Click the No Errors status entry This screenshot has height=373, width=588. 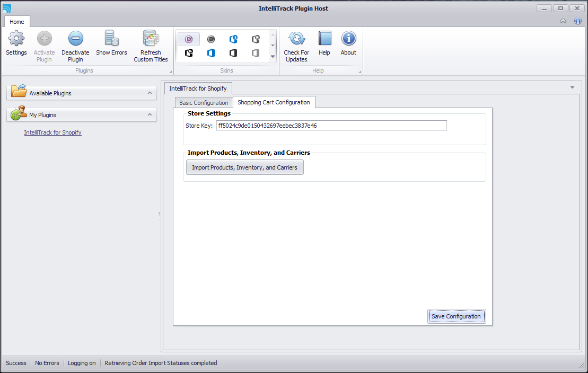(x=47, y=363)
